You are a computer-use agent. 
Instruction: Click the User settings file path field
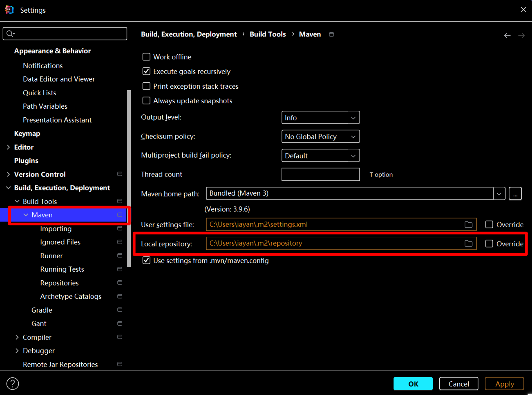click(341, 225)
